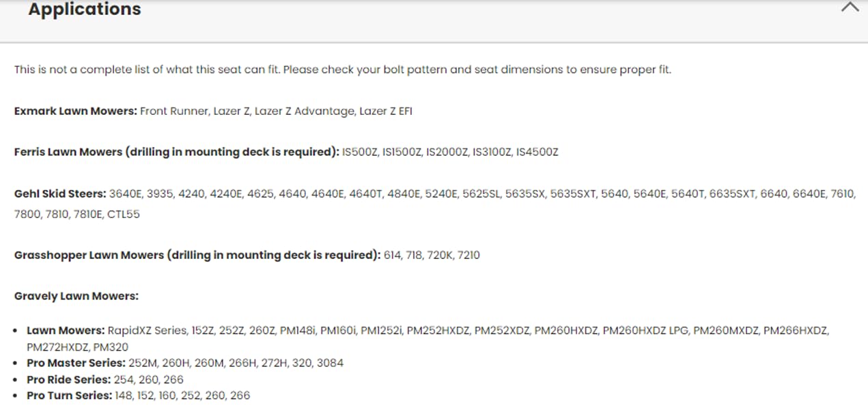The image size is (868, 408).
Task: Click the IS4500Z model text
Action: 537,152
